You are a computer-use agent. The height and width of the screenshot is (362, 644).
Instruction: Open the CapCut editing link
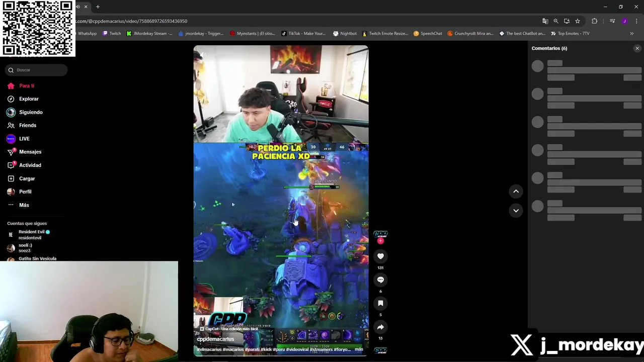(228, 329)
